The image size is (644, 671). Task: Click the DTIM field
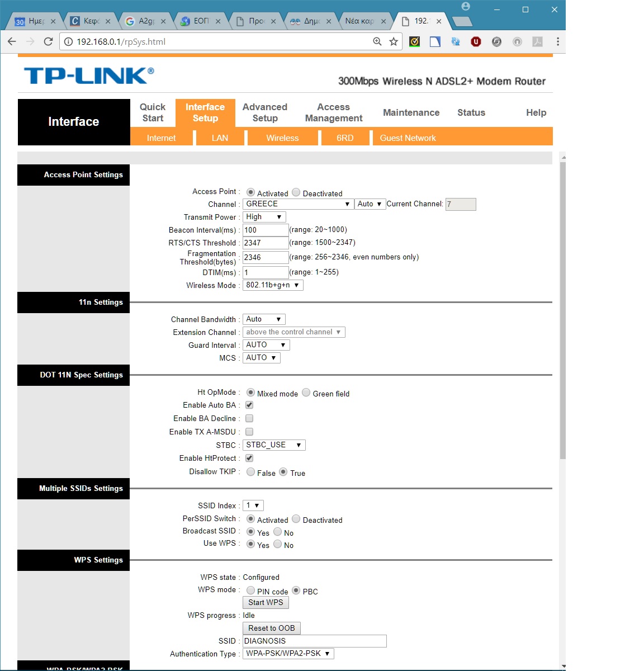click(266, 272)
